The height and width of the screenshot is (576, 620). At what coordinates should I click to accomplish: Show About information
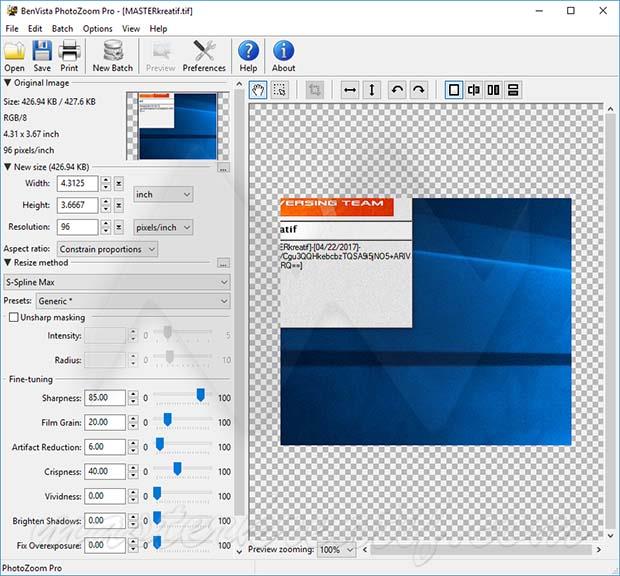coord(284,56)
